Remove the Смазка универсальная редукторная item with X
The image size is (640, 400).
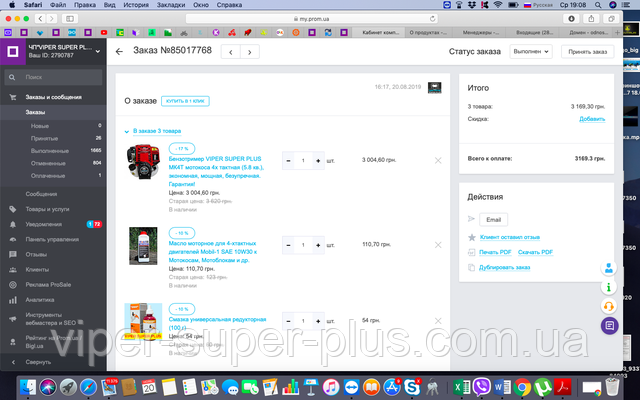pyautogui.click(x=438, y=321)
